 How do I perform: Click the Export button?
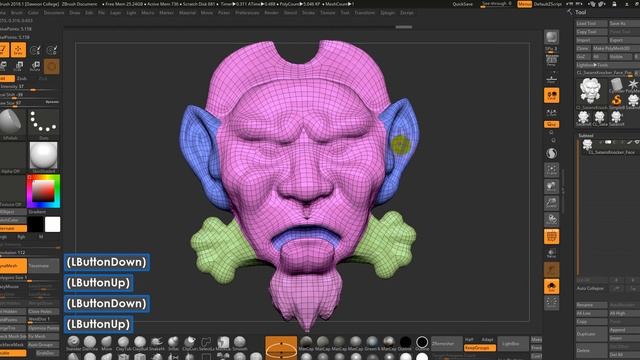[624, 40]
